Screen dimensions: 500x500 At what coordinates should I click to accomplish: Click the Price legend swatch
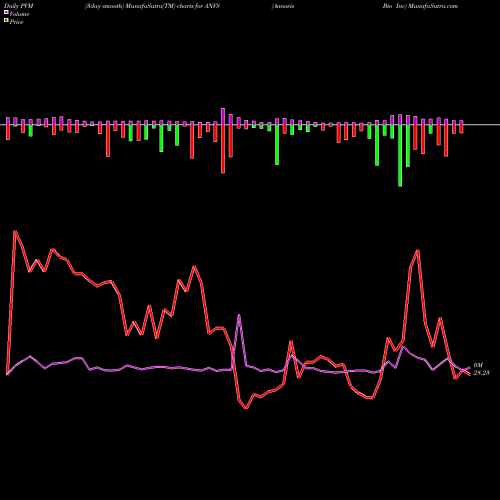click(6, 21)
